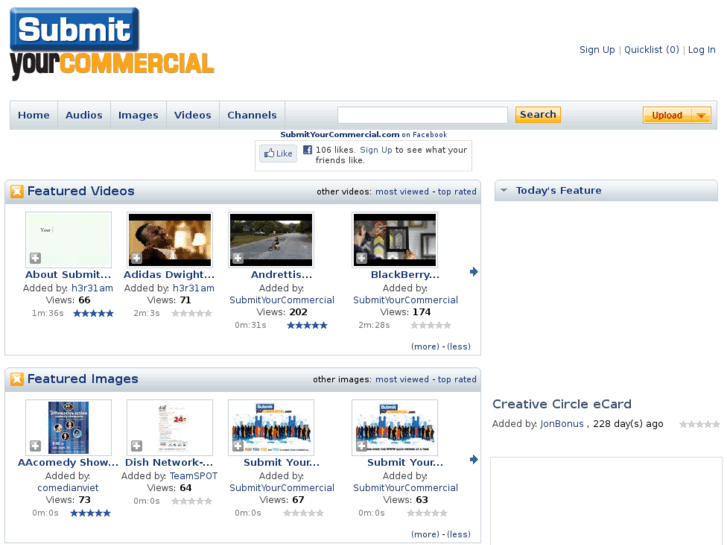Show top rated images
727x545 pixels.
pos(457,379)
